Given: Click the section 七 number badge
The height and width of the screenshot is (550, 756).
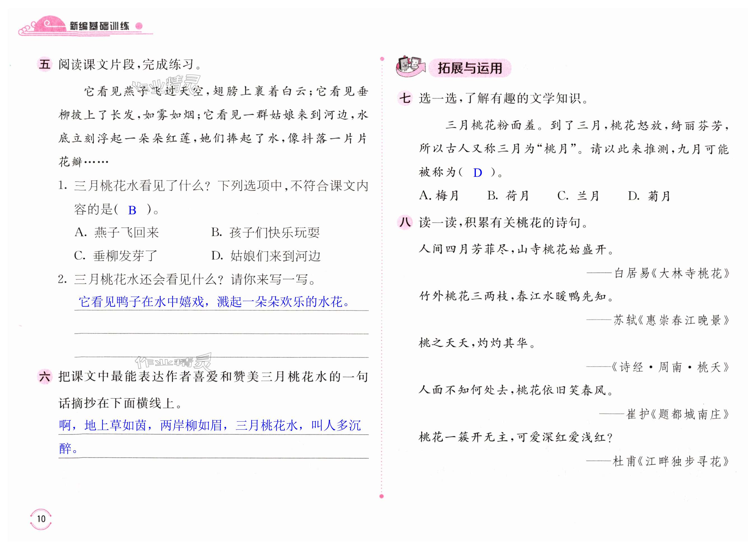Looking at the screenshot, I should [405, 98].
